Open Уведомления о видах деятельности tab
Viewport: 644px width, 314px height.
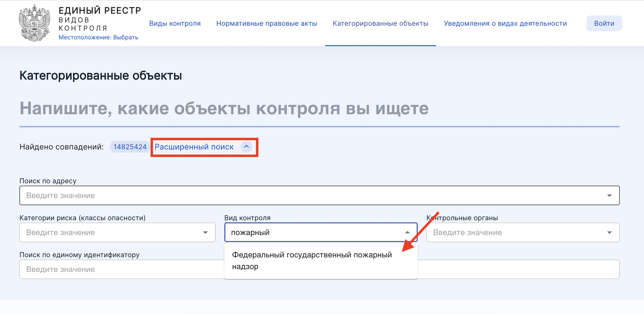505,23
